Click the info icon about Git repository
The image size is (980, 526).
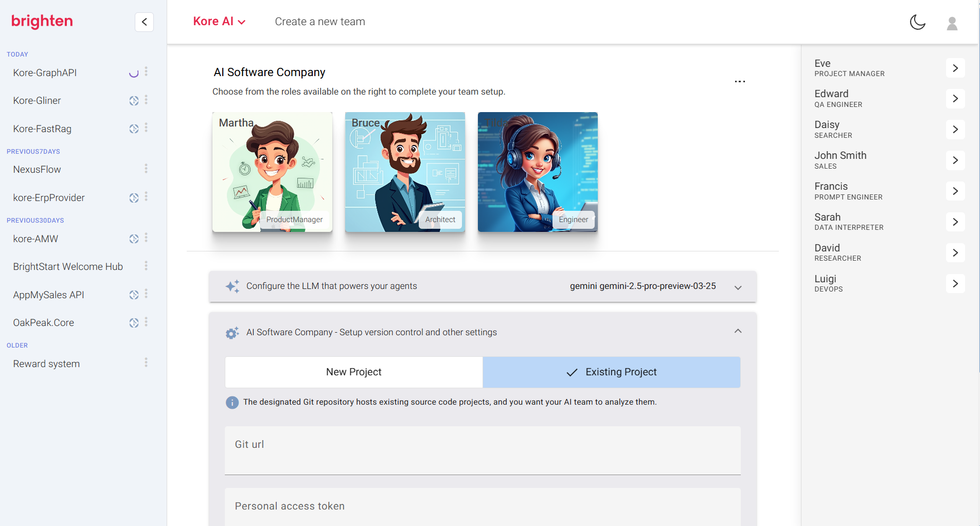[x=232, y=402]
